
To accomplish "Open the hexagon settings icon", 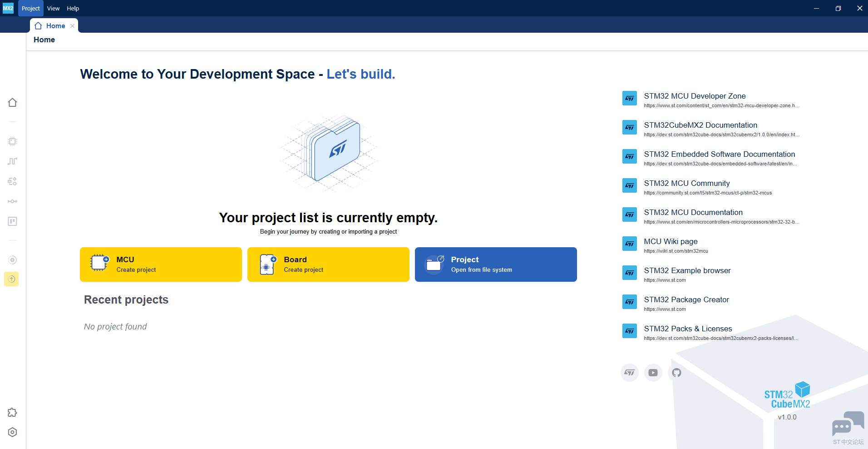I will [13, 432].
